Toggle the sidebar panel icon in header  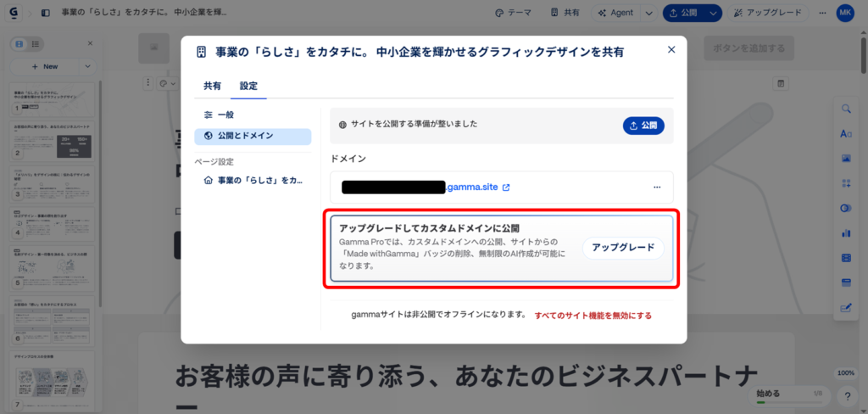tap(45, 14)
